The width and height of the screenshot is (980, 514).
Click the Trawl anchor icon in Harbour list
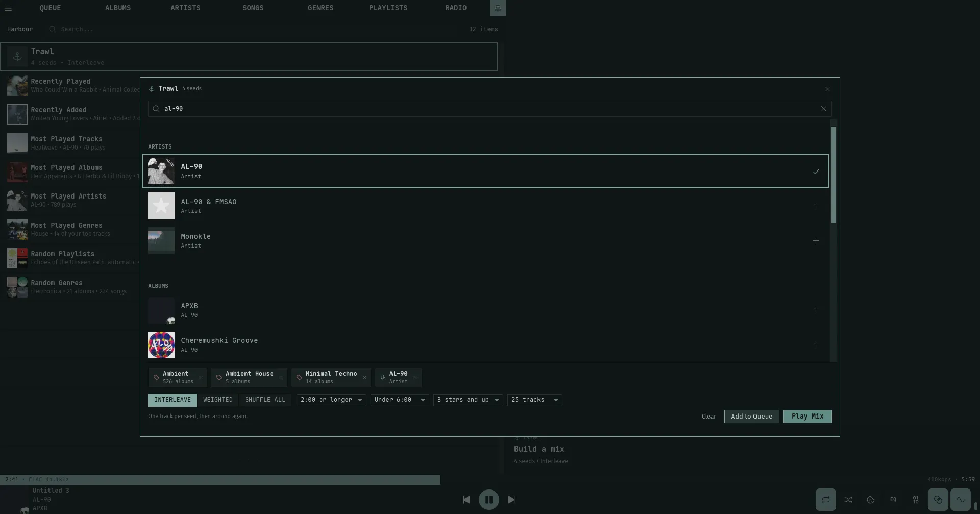coord(17,57)
